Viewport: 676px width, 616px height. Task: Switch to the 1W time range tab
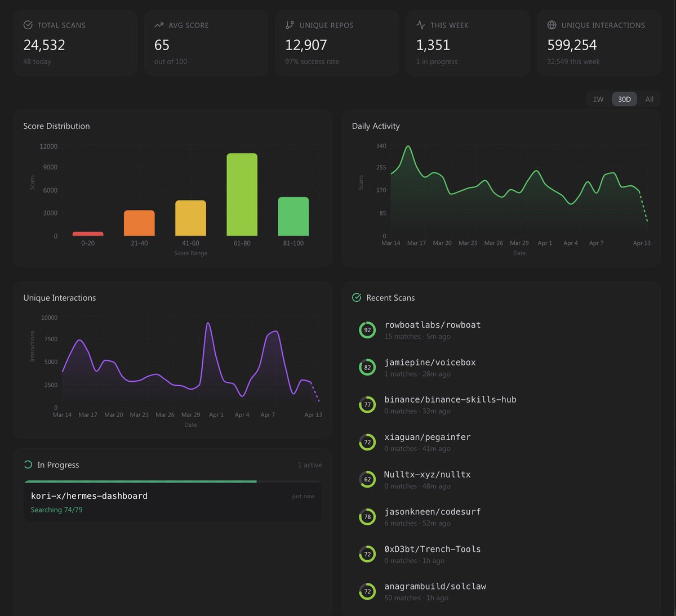[x=598, y=99]
